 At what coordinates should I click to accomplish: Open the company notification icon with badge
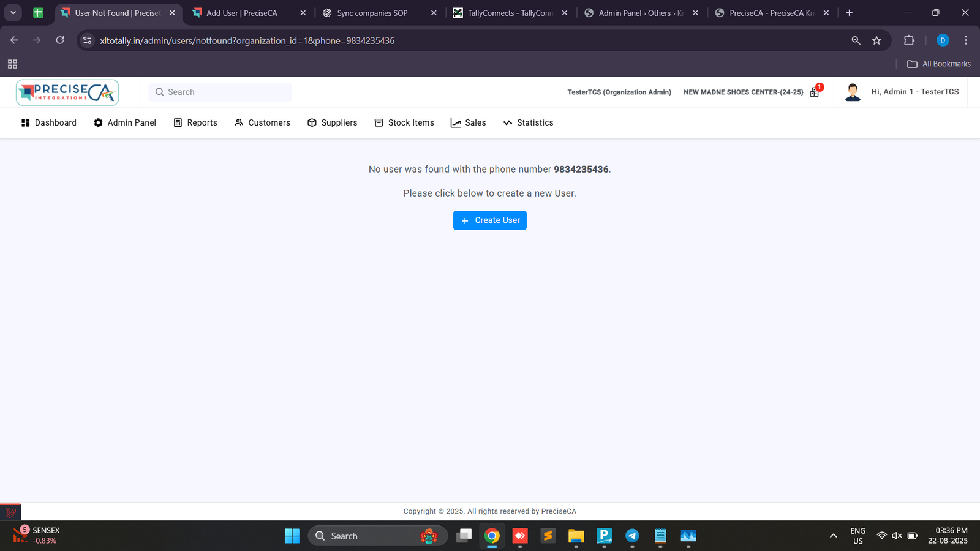click(815, 92)
